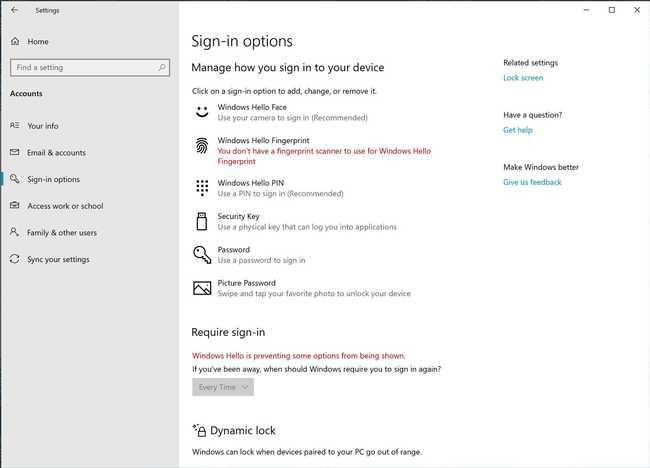Click the fingerprint icon
Image resolution: width=650 pixels, height=468 pixels.
coord(202,145)
